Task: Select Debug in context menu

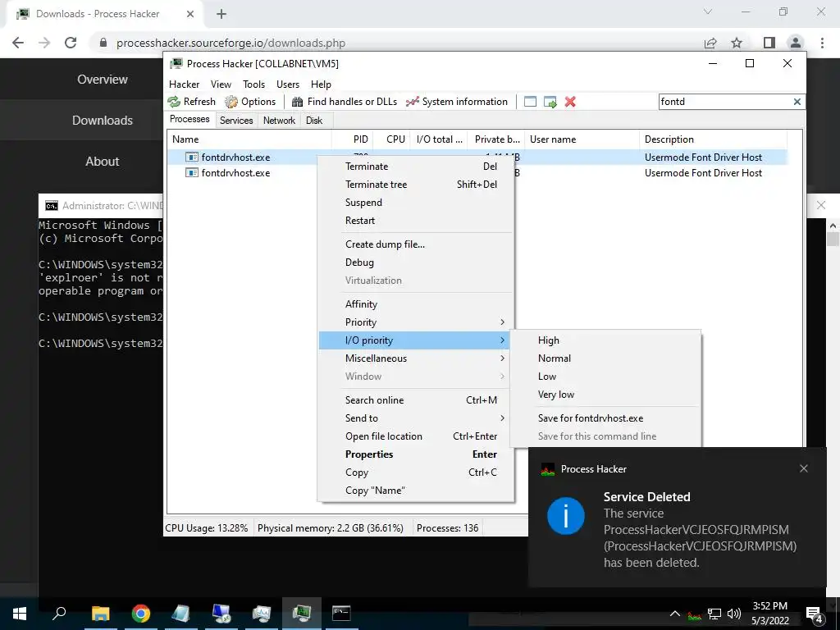Action: click(416, 262)
